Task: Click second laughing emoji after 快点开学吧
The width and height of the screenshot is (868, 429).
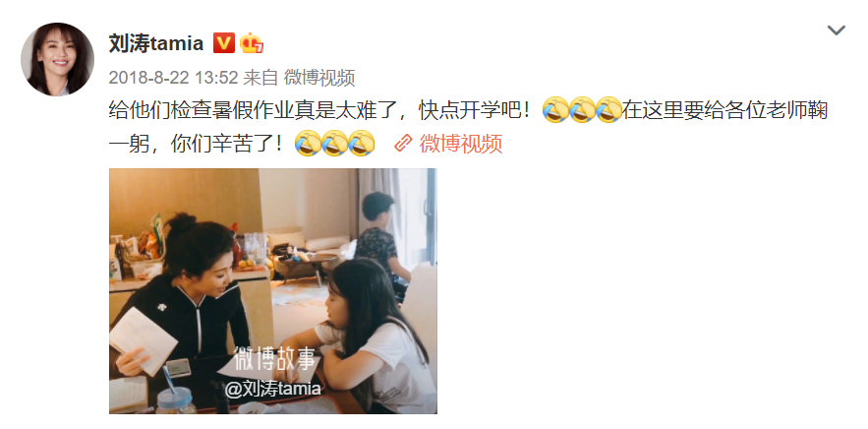Action: point(582,110)
